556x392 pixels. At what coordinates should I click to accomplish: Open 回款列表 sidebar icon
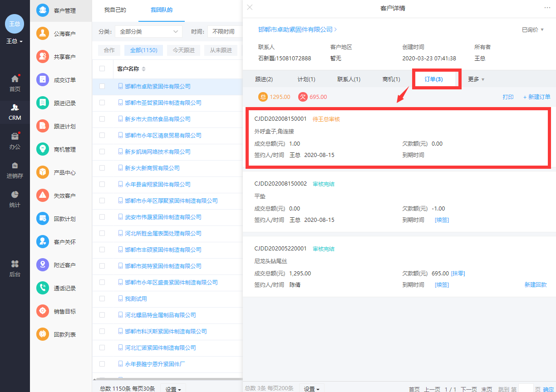tap(43, 334)
